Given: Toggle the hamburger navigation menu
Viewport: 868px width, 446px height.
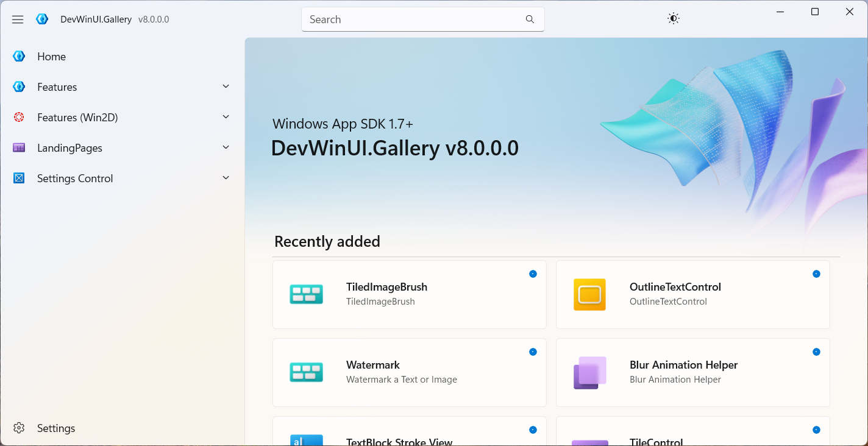Looking at the screenshot, I should click(18, 19).
